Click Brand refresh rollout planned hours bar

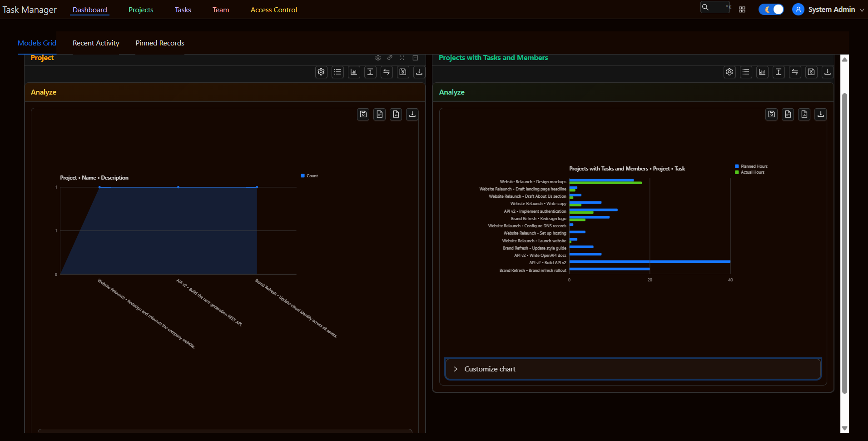(610, 269)
